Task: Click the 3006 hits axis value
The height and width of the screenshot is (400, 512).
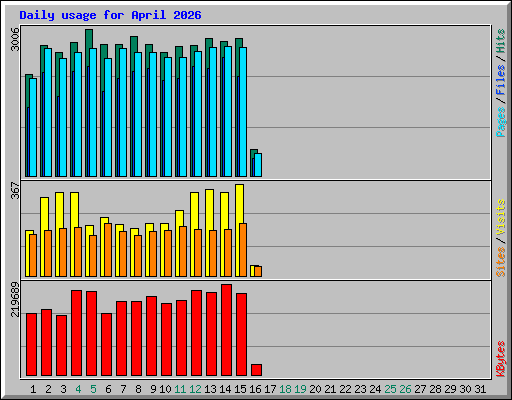Action: (x=15, y=39)
